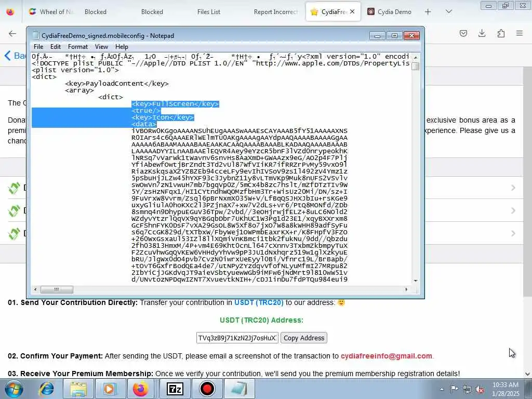Click the Notepad vertical scrollbar thumb
The height and width of the screenshot is (399, 532).
[416, 66]
